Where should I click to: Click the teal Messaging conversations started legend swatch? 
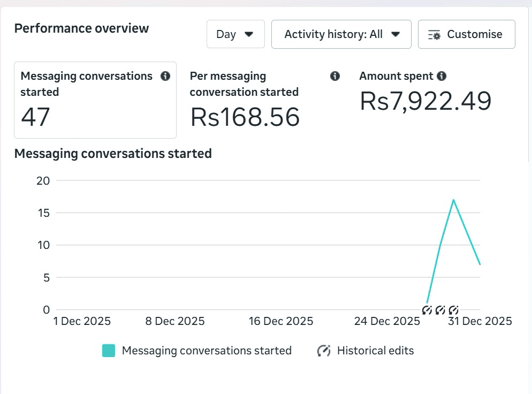pos(109,351)
